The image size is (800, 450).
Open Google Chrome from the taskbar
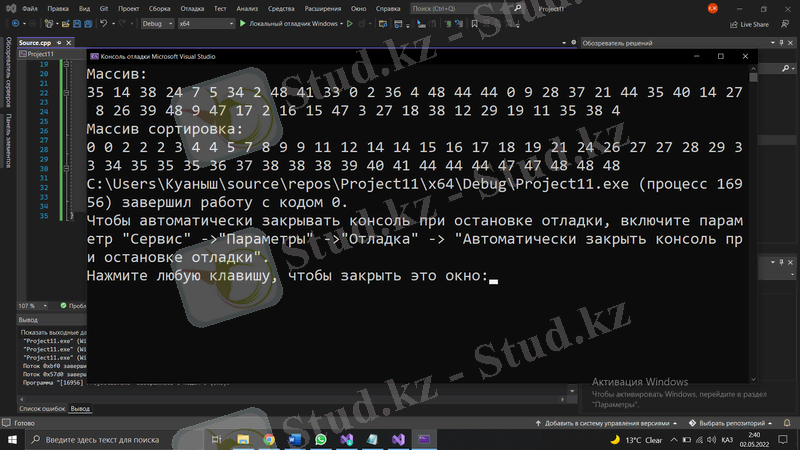pyautogui.click(x=269, y=439)
